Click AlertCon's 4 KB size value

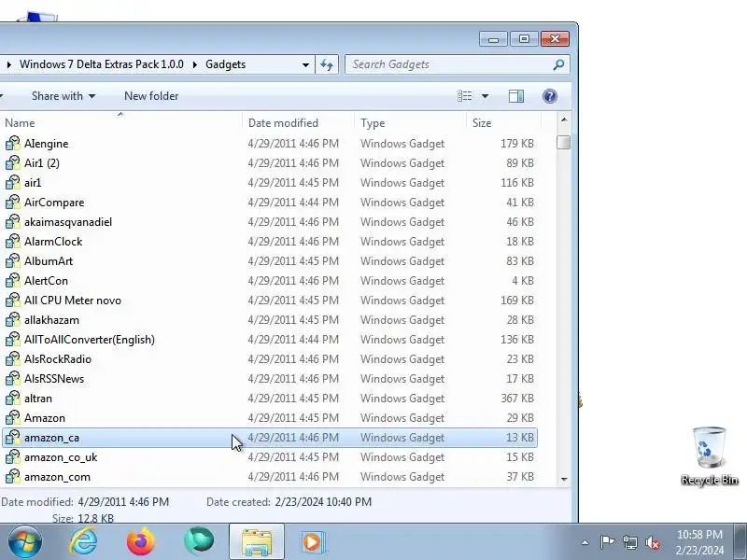click(x=523, y=281)
